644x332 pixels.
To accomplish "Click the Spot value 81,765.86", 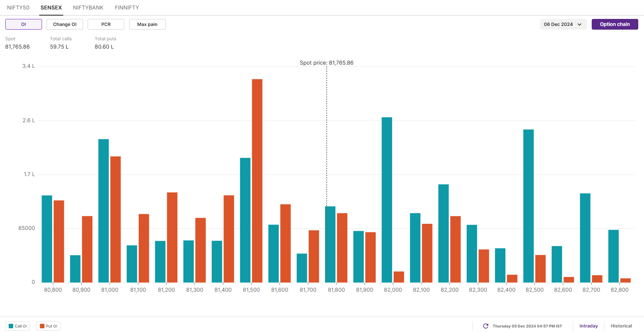I will (17, 46).
